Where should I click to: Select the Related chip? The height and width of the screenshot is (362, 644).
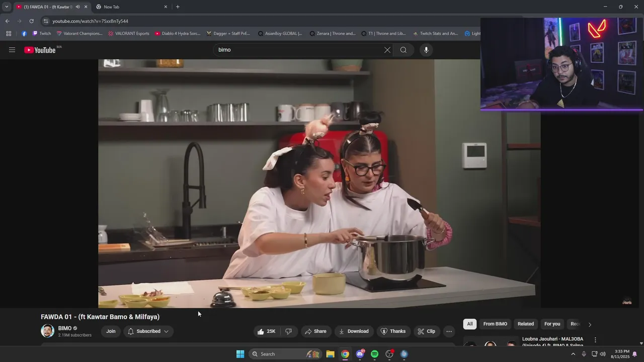[x=526, y=324]
